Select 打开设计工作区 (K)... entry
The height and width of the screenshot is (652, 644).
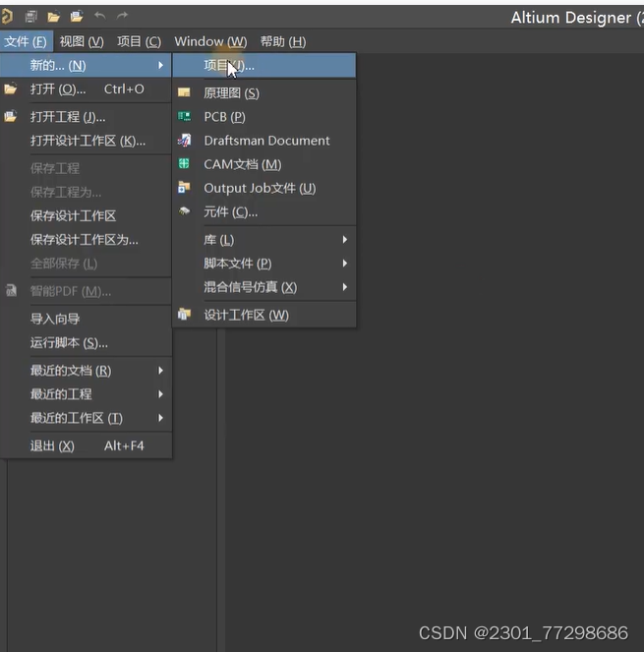coord(86,141)
